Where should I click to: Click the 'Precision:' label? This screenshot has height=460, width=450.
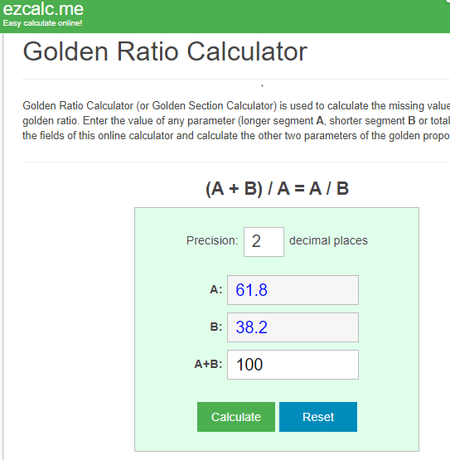pos(212,240)
